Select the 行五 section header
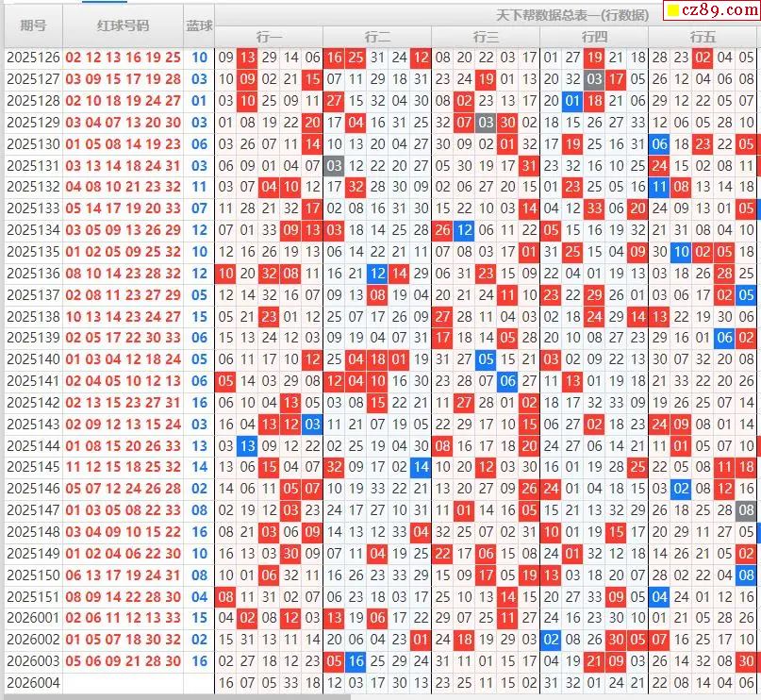761x700 pixels. [x=703, y=37]
